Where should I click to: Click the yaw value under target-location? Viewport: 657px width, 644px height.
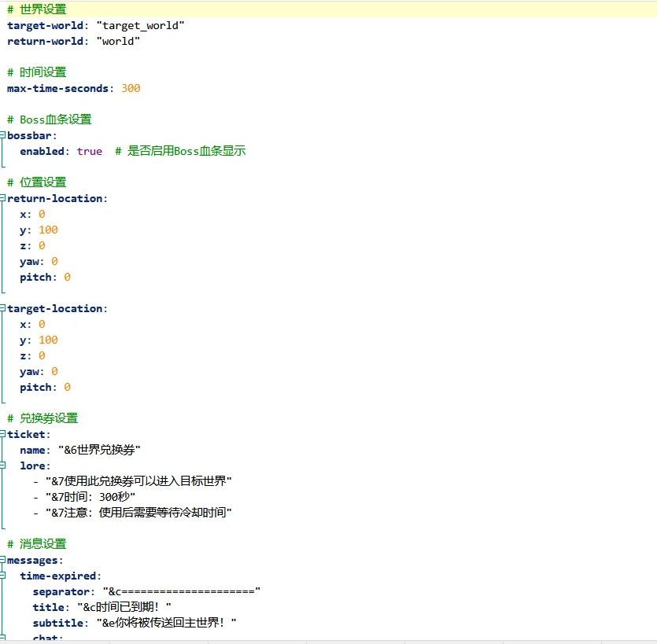(54, 372)
